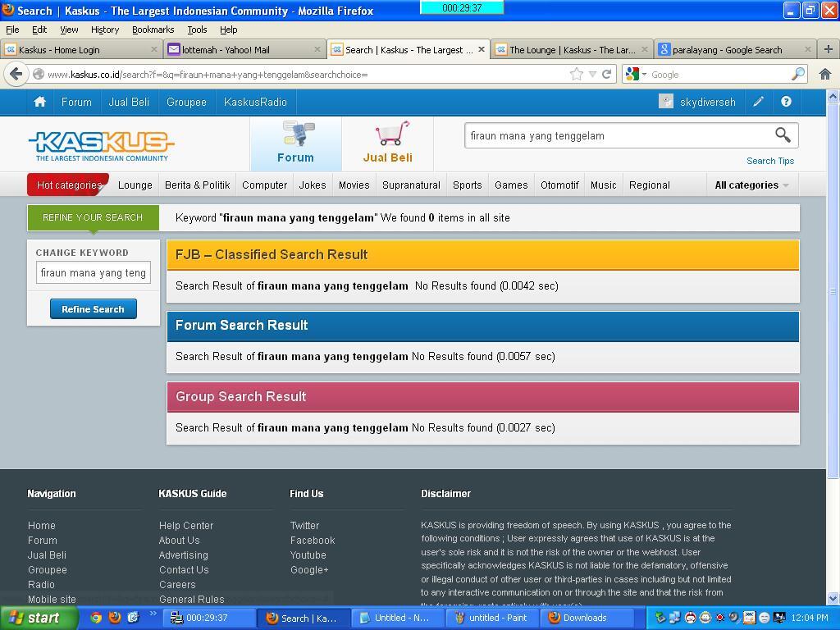Image resolution: width=840 pixels, height=630 pixels.
Task: Launch Chrome from the quick launch bar
Action: [x=96, y=618]
